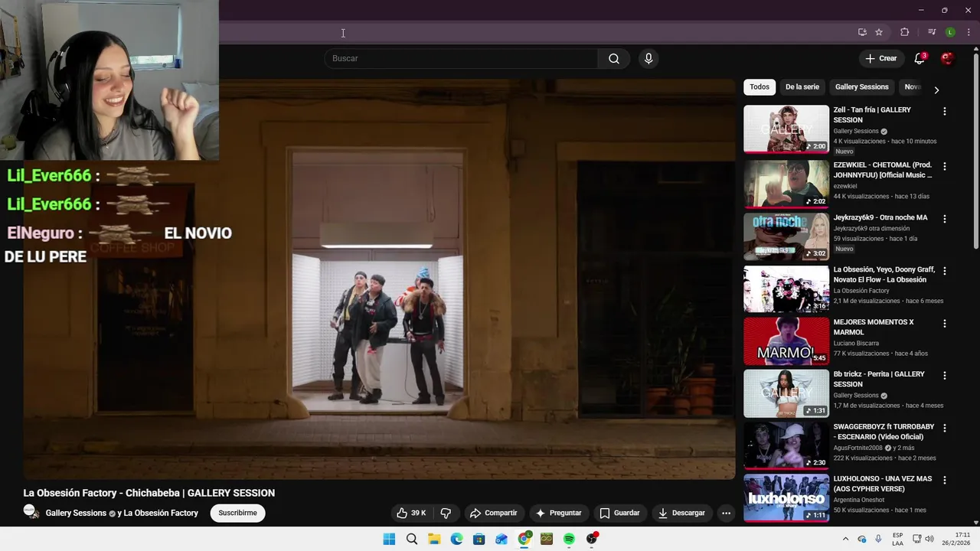Image resolution: width=980 pixels, height=551 pixels.
Task: Open the ESP LAA language indicator
Action: pos(897,539)
